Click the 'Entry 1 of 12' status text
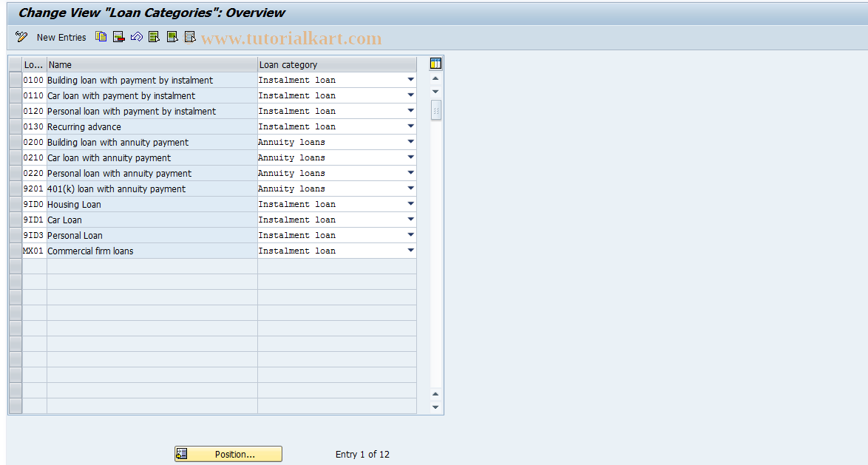The image size is (868, 465). pyautogui.click(x=362, y=454)
